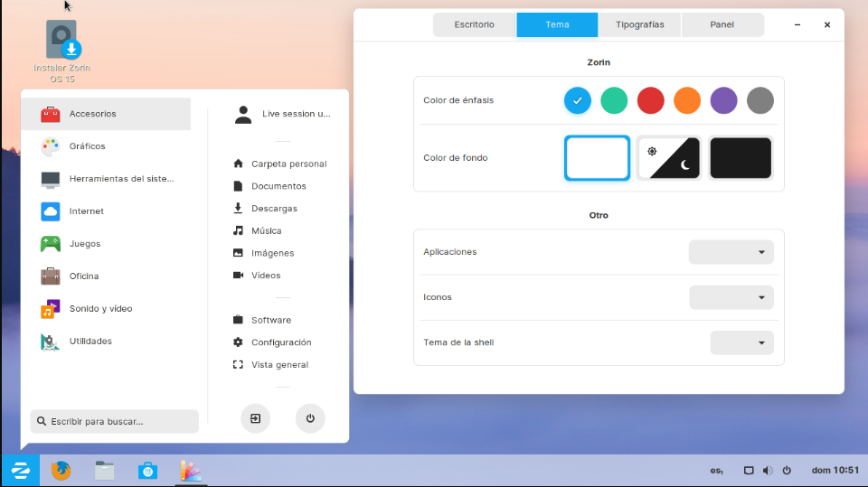Screen dimensions: 868x487
Task: Select the orange accent color
Action: 687,100
